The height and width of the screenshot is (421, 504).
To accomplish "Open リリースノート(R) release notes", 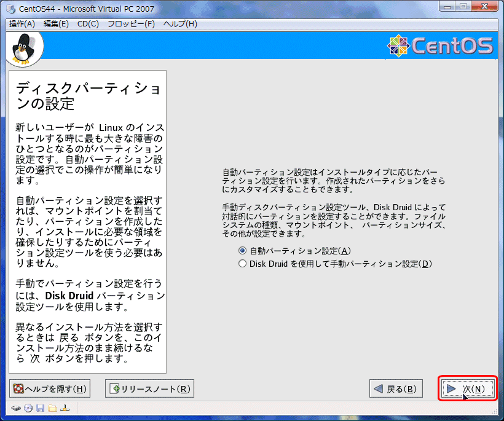I will 149,388.
